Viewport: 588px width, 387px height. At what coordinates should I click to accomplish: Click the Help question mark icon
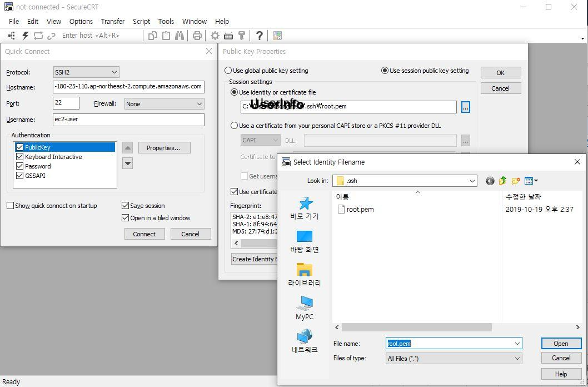click(x=259, y=36)
